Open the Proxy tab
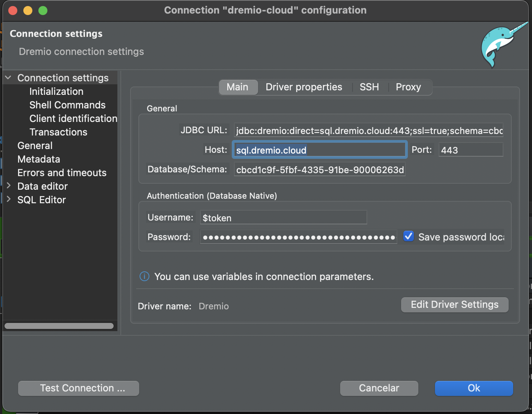The image size is (532, 414). pyautogui.click(x=408, y=87)
